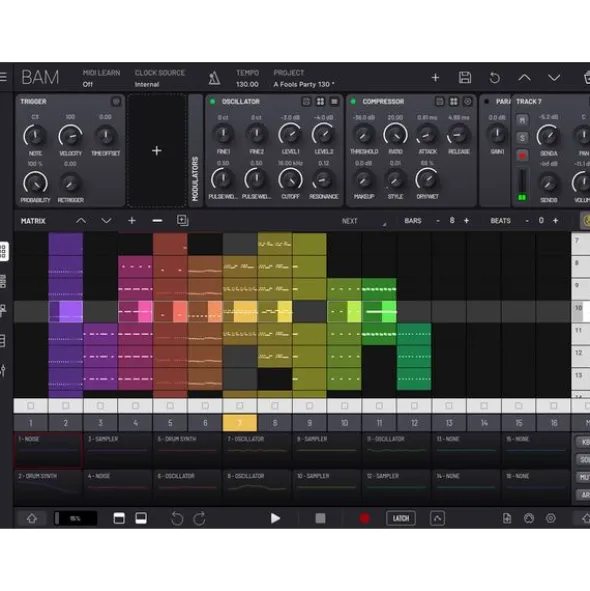Image resolution: width=590 pixels, height=591 pixels.
Task: Redo the last action
Action: (199, 519)
